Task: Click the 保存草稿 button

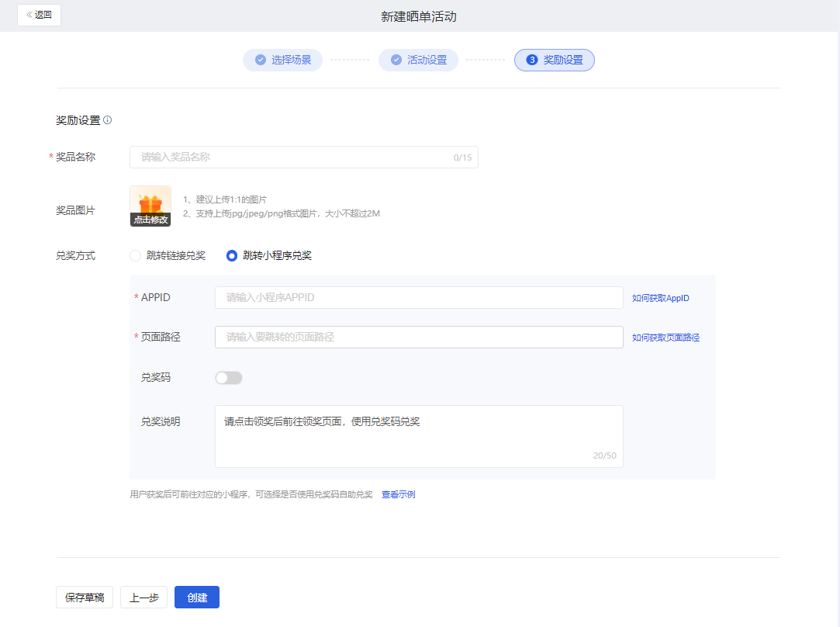Action: point(85,597)
